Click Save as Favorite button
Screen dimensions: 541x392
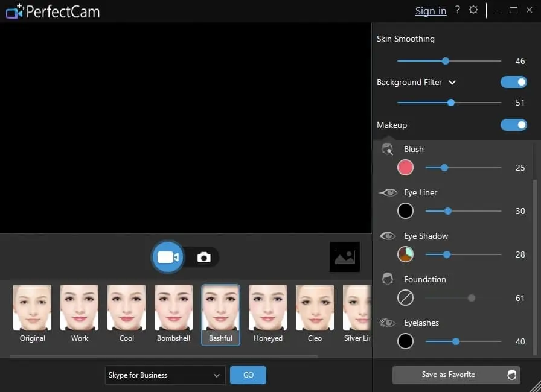(x=456, y=375)
